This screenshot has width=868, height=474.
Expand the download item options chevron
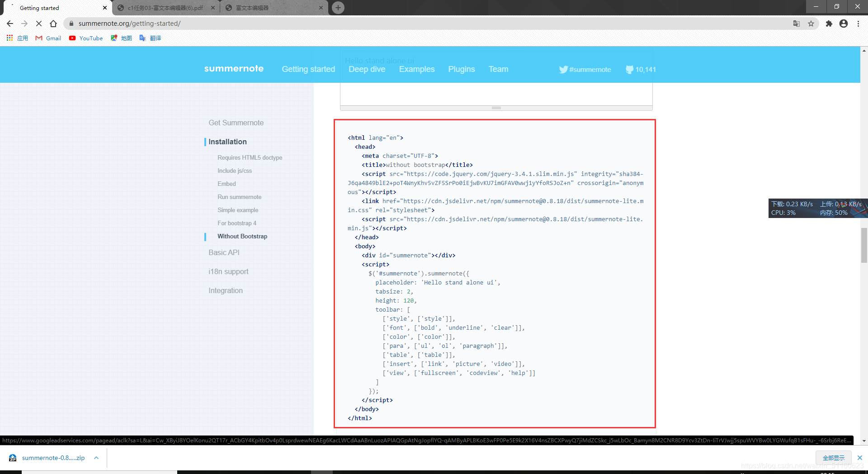click(96, 458)
